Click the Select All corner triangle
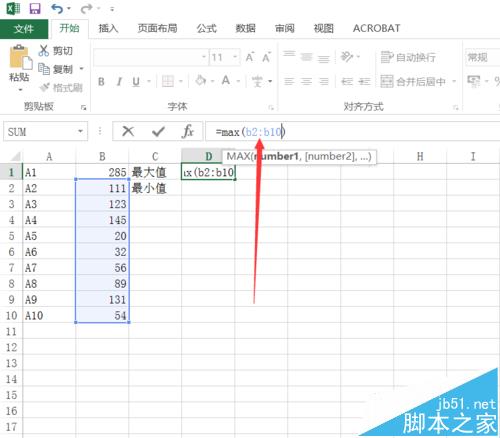Image resolution: width=500 pixels, height=438 pixels. coord(15,156)
